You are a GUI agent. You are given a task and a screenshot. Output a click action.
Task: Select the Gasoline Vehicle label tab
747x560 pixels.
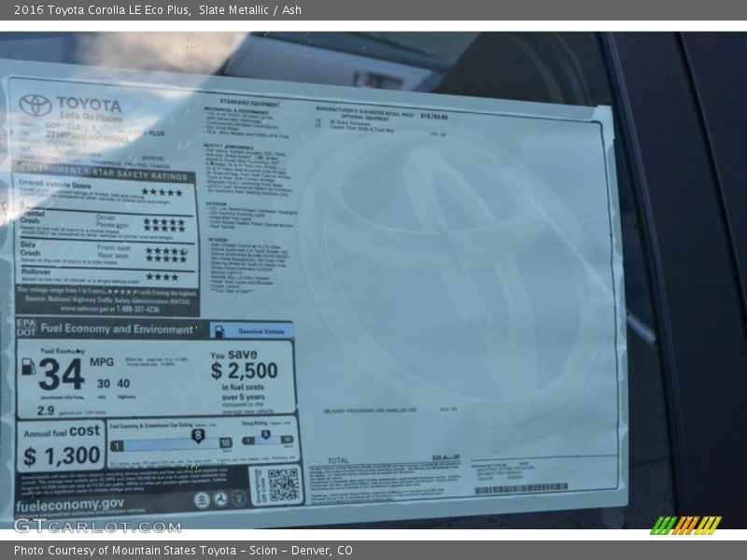point(251,331)
